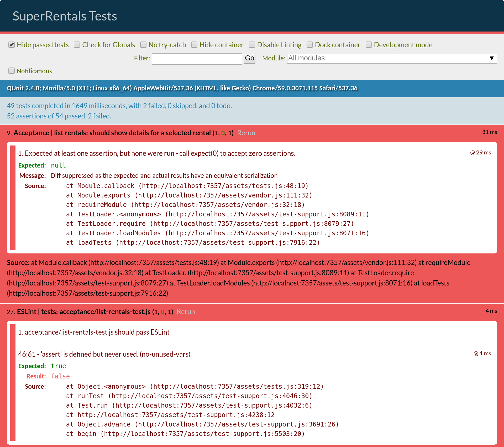Enable the Check for Globals option

[x=77, y=45]
